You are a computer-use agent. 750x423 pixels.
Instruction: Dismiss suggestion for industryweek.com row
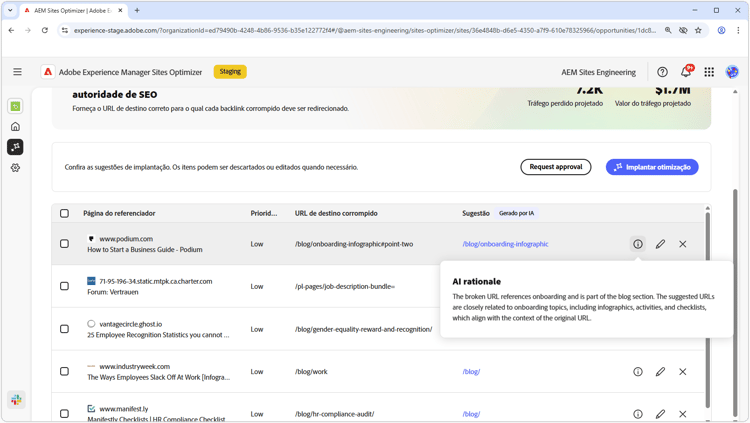[x=683, y=372]
